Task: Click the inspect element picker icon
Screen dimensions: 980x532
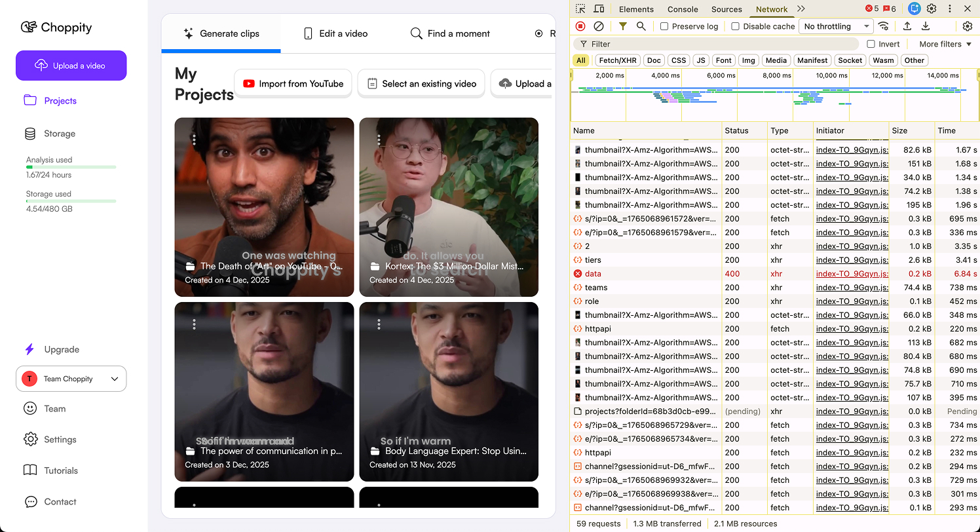Action: (580, 9)
